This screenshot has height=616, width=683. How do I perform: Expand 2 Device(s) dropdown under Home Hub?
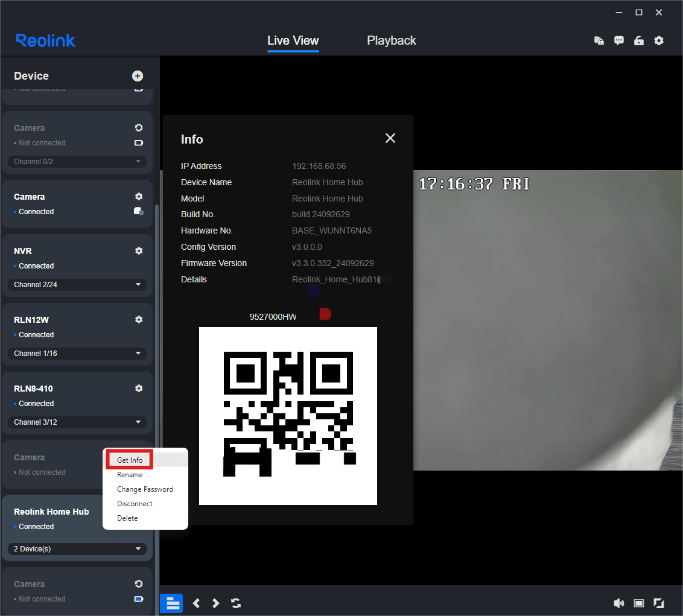pos(77,549)
